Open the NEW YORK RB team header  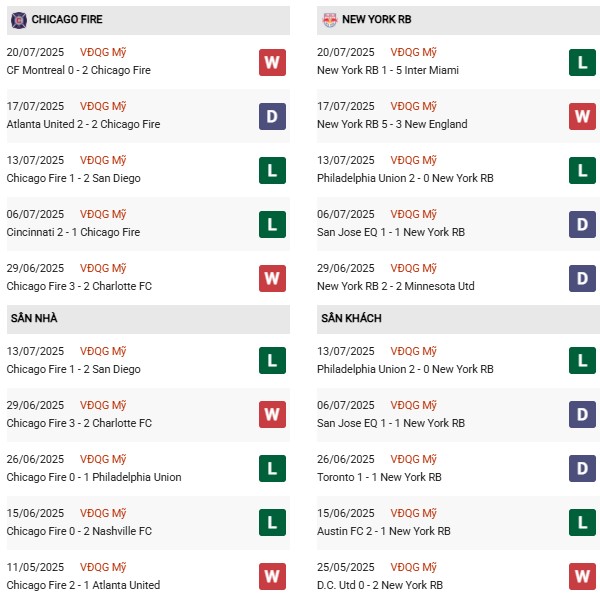[377, 19]
